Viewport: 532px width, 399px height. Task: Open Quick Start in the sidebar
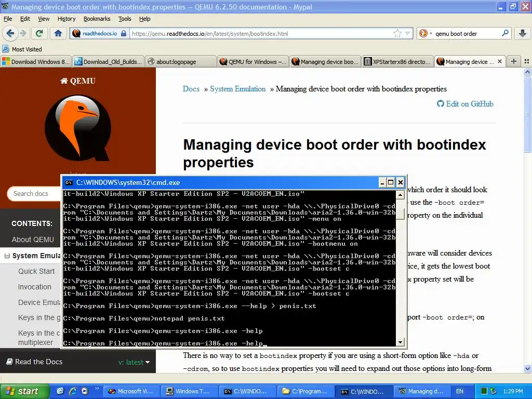pos(36,271)
